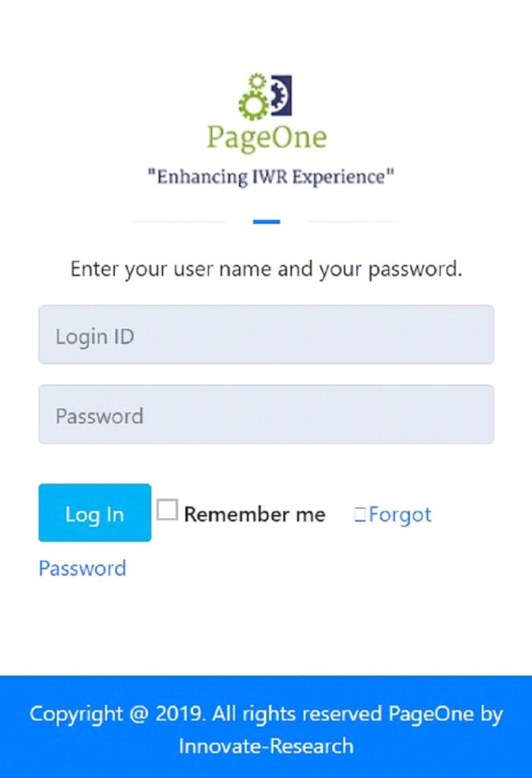
Task: Click "PageOne by" in the footer
Action: click(445, 714)
